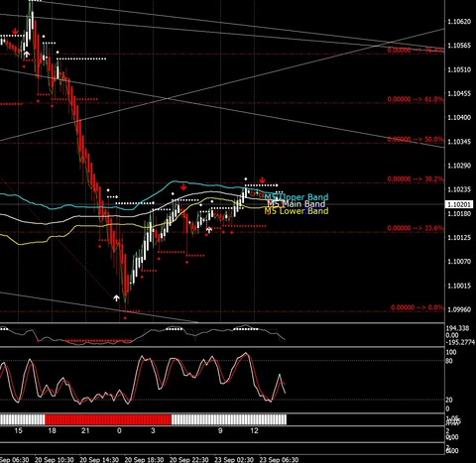The height and width of the screenshot is (463, 476).
Task: Click the 20 Sep 14:30 date label
Action: pos(99,460)
